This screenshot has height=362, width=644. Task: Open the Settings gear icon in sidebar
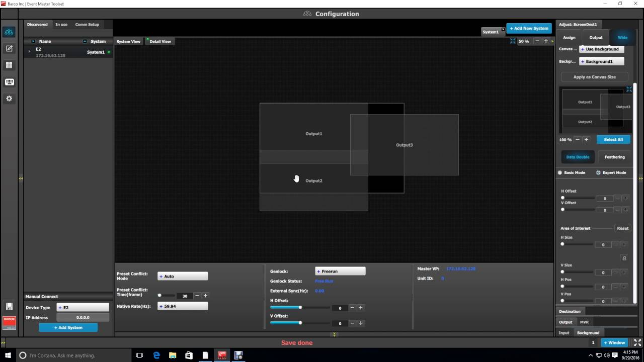click(9, 99)
